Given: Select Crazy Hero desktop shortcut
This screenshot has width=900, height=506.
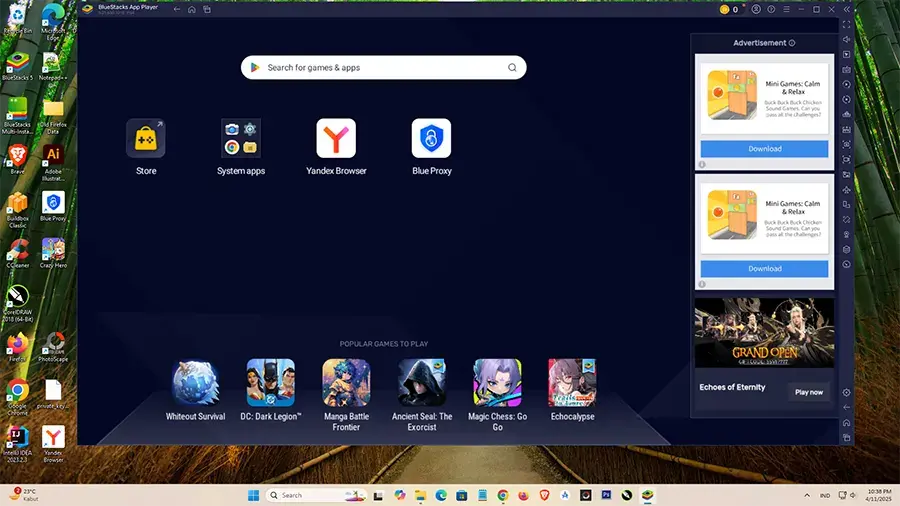Looking at the screenshot, I should [x=53, y=254].
